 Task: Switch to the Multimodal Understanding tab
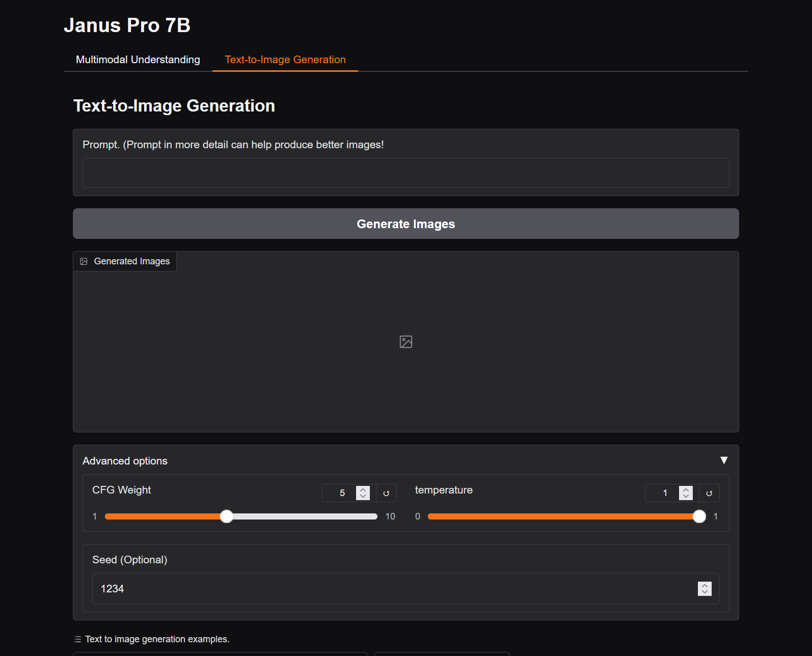point(138,60)
